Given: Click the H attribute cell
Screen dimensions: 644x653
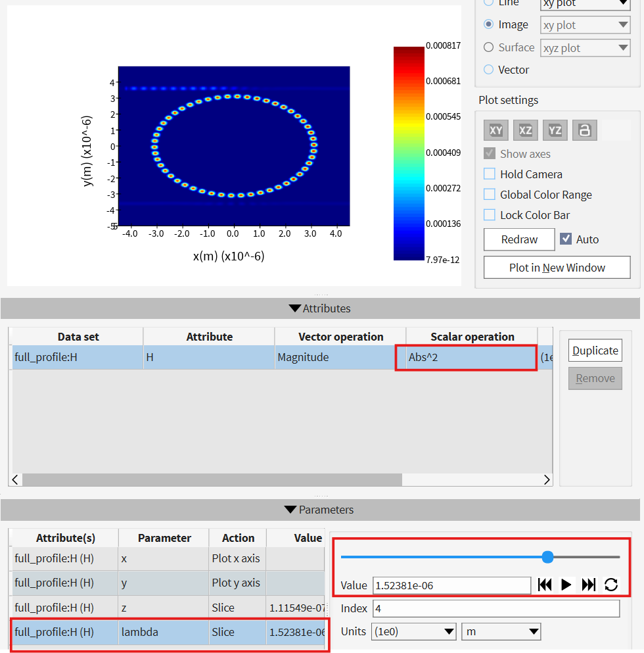Looking at the screenshot, I should click(x=209, y=357).
